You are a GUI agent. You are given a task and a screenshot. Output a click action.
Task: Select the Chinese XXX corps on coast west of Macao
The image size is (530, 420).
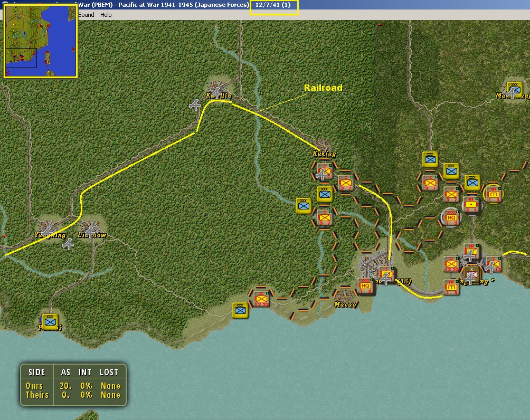click(240, 310)
